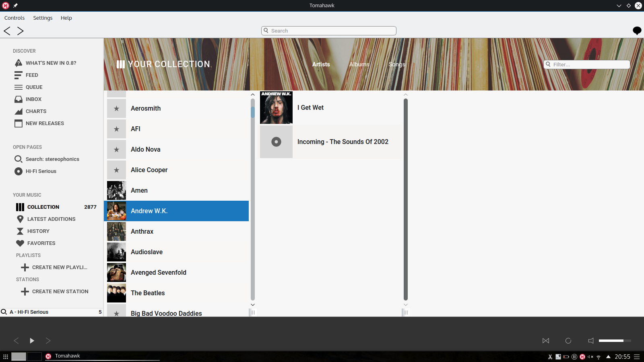Adjust the volume slider

[x=615, y=341]
